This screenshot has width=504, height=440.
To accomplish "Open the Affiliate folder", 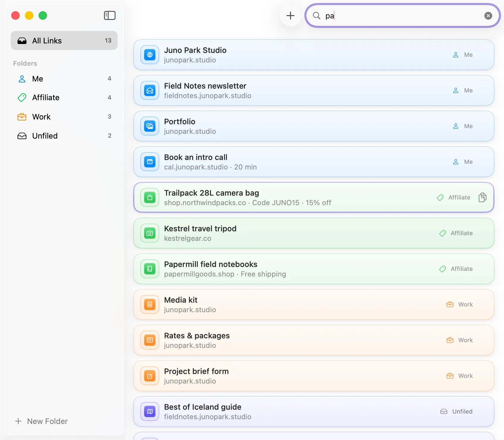I will (x=64, y=98).
